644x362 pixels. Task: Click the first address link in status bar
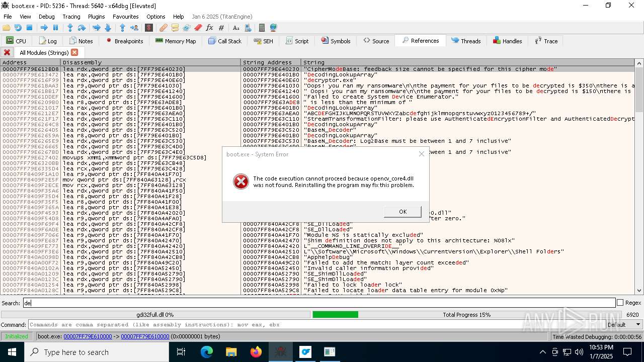[88, 336]
